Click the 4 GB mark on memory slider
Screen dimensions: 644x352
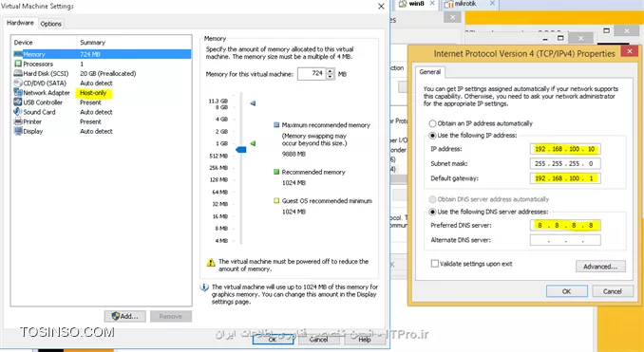click(221, 119)
